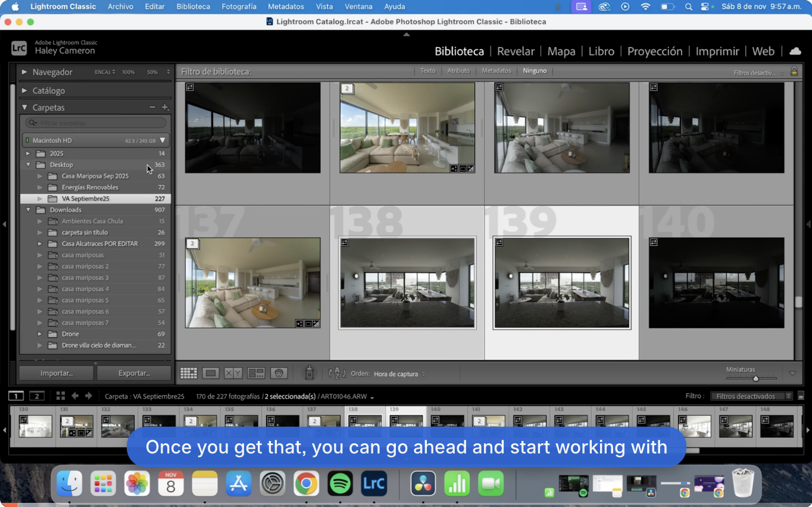Image resolution: width=812 pixels, height=507 pixels.
Task: Add a folder with plus icon
Action: (165, 108)
